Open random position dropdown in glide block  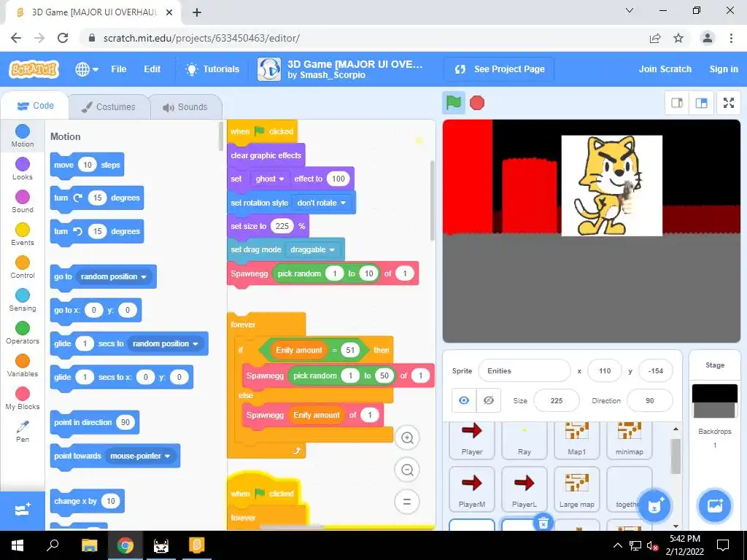166,344
